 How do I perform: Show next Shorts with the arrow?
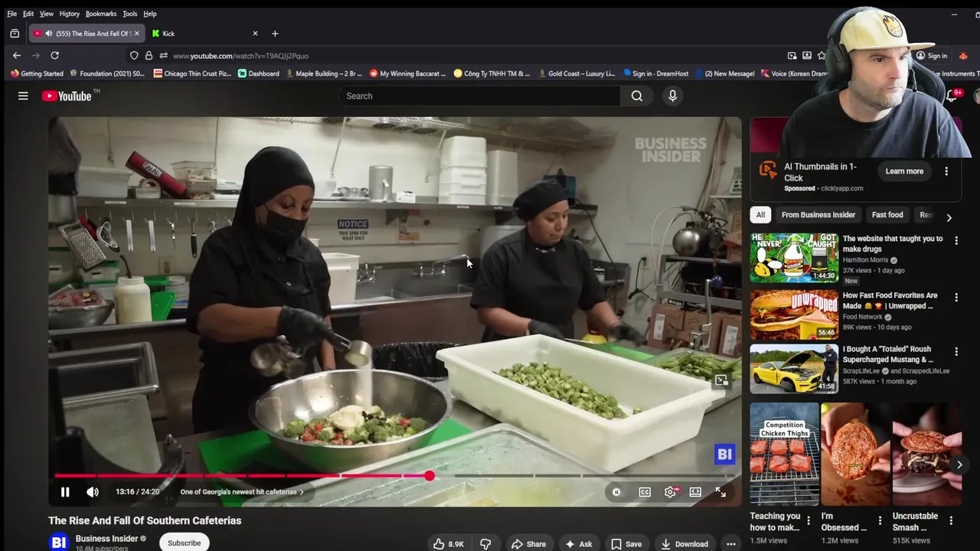[x=959, y=465]
